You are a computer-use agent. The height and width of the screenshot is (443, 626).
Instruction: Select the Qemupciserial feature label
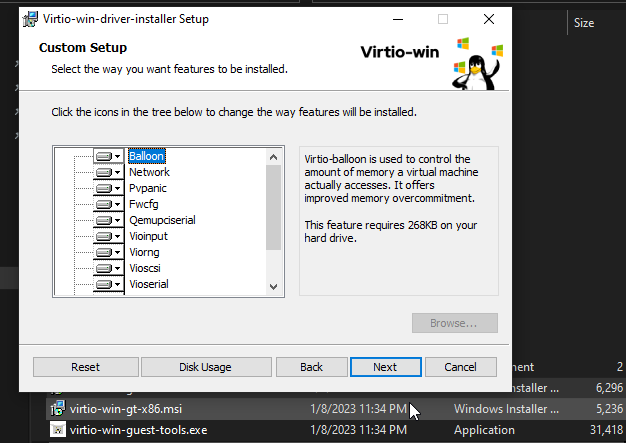click(162, 220)
